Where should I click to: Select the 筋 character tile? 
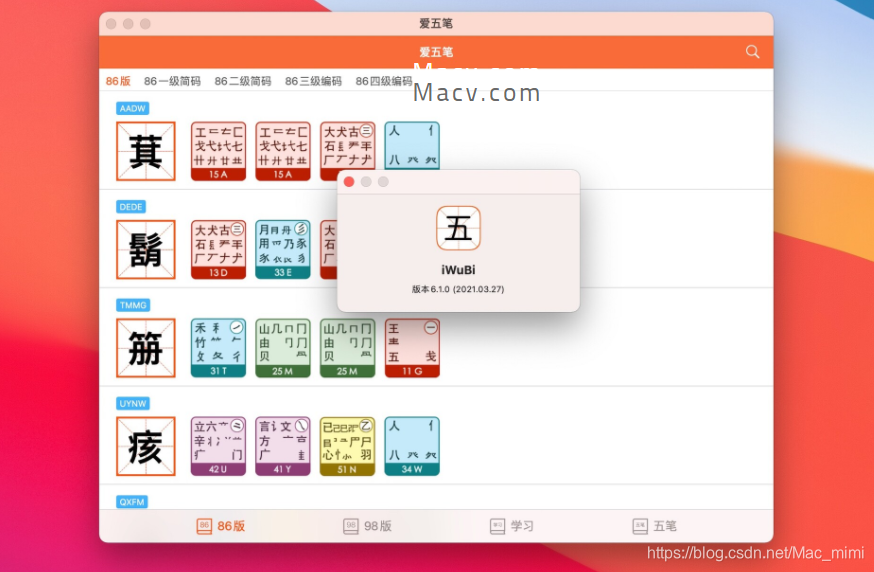[x=146, y=348]
